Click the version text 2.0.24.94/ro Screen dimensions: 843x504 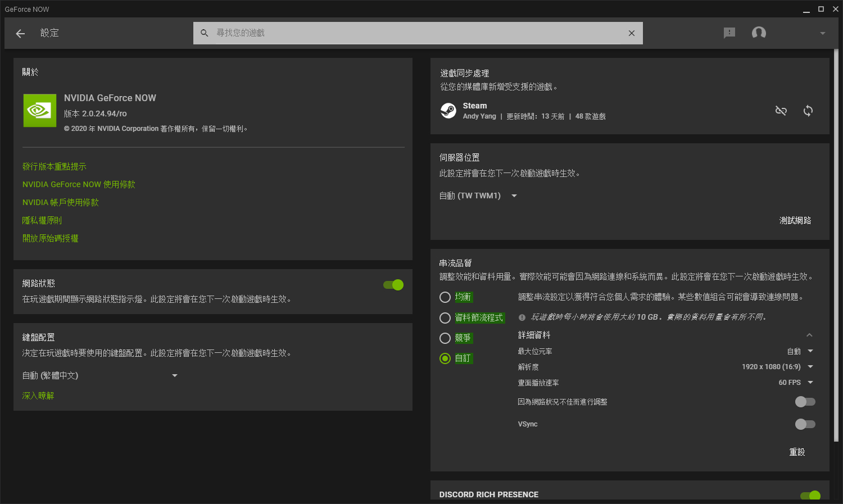pyautogui.click(x=105, y=113)
